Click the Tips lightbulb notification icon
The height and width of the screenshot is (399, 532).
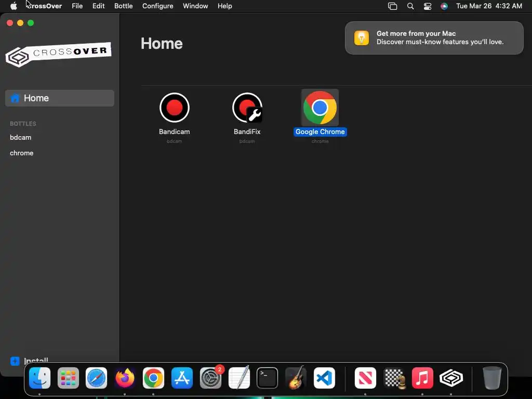[362, 38]
